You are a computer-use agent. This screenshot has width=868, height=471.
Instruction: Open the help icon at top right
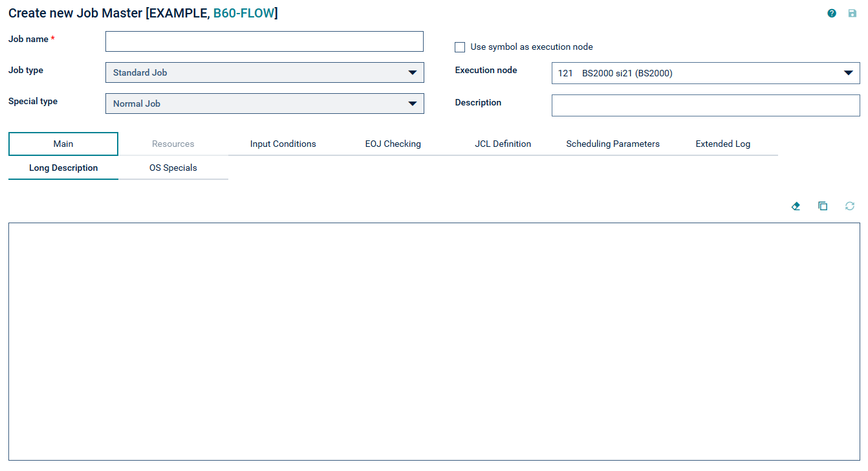[832, 13]
